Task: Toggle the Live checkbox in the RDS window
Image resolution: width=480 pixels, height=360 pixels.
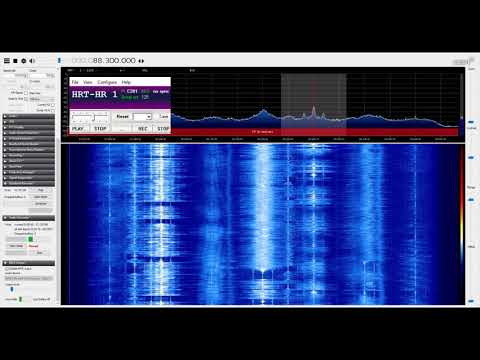Action: coord(157,116)
